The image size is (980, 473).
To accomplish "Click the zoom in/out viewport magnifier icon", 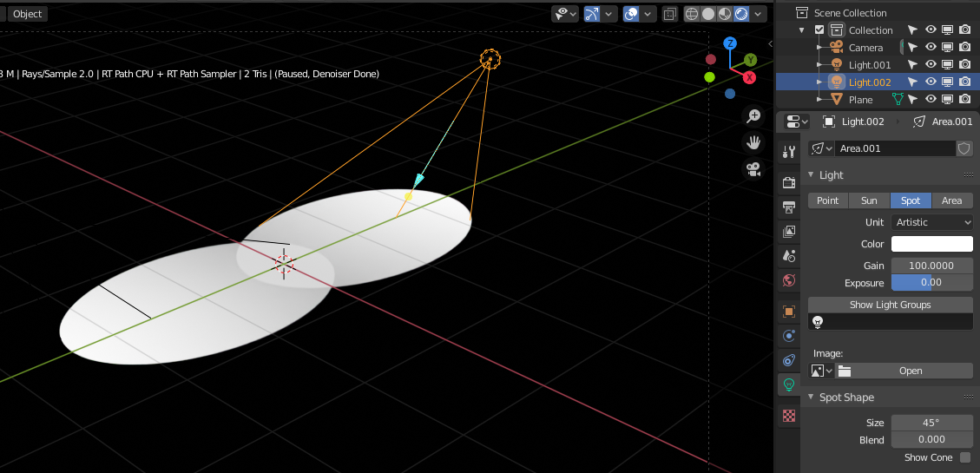I will (x=753, y=116).
